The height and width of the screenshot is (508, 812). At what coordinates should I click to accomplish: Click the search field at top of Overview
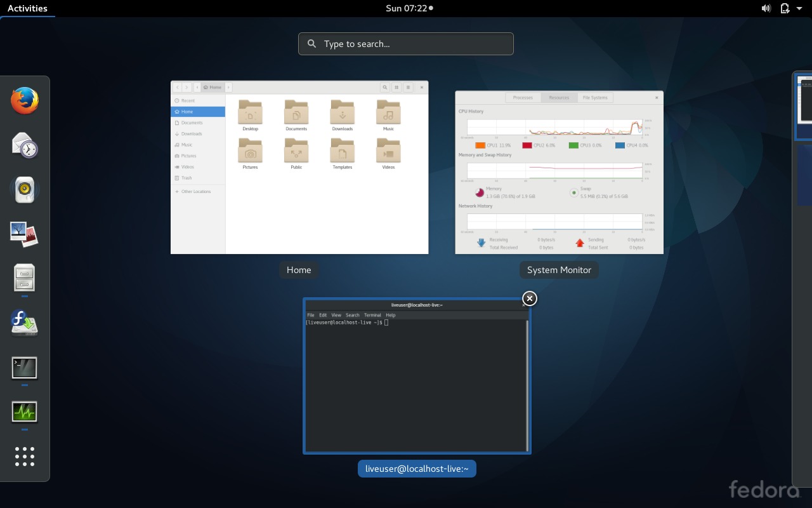click(405, 43)
